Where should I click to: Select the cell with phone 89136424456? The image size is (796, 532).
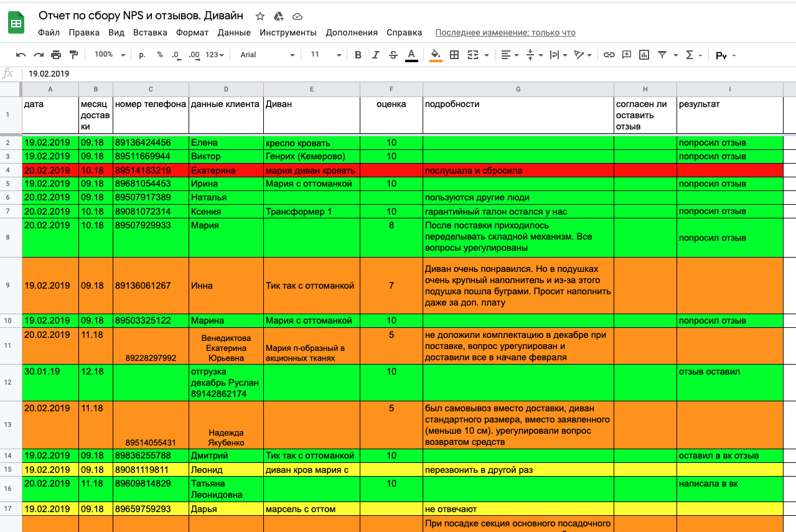(151, 142)
